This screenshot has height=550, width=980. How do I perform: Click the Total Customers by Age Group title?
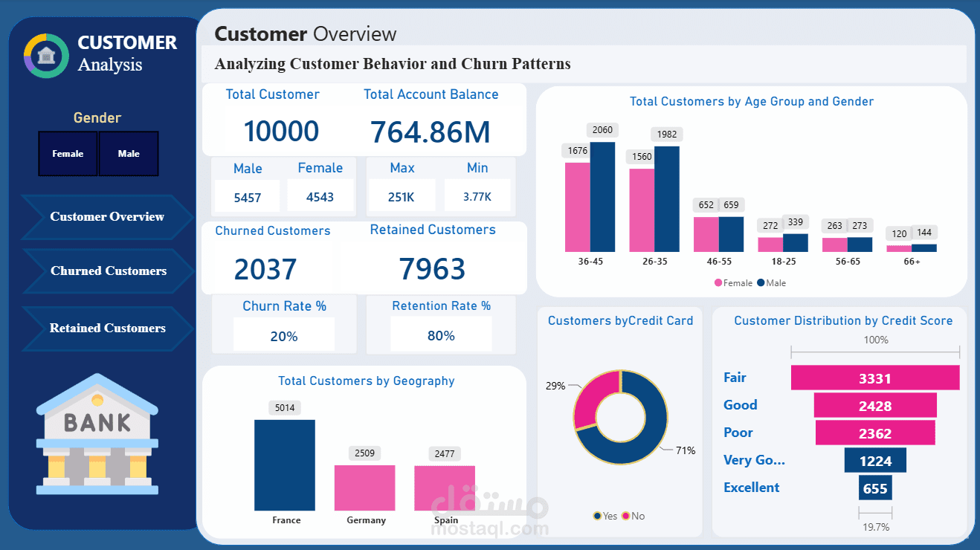tap(752, 101)
